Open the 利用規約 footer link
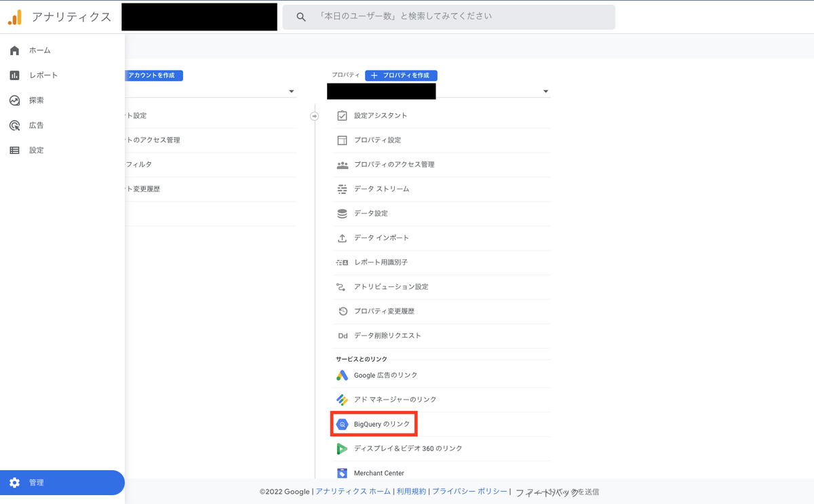 412,492
